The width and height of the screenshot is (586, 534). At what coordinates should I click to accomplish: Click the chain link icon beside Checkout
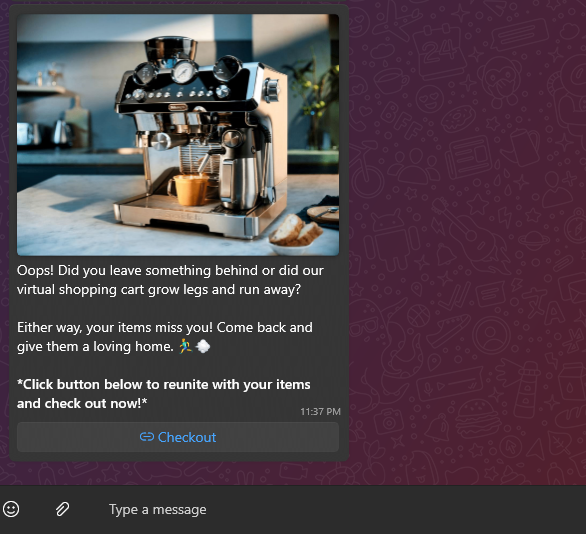147,437
